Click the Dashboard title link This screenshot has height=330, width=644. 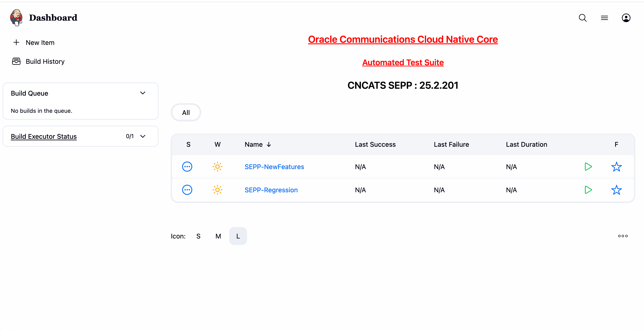tap(53, 18)
